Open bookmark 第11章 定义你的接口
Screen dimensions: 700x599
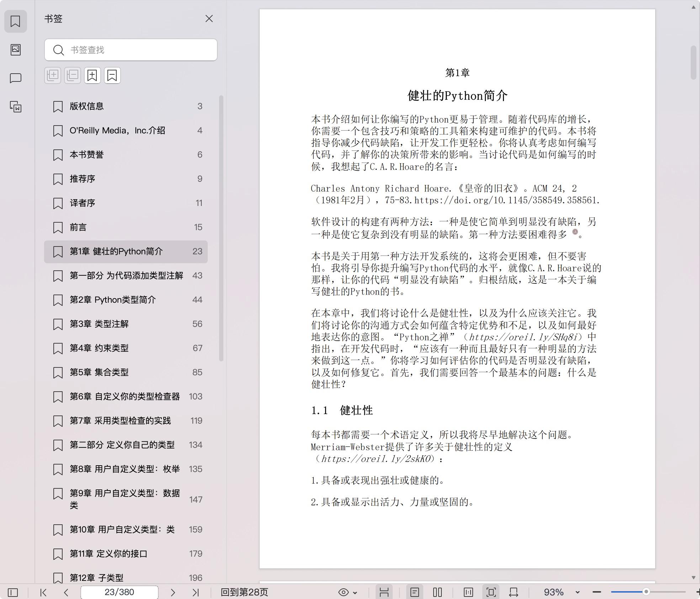coord(126,553)
